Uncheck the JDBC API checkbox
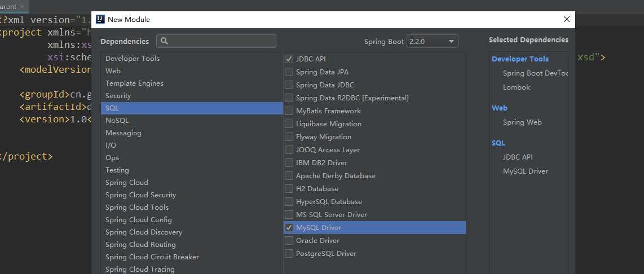Viewport: 644px width, 274px height. [289, 59]
